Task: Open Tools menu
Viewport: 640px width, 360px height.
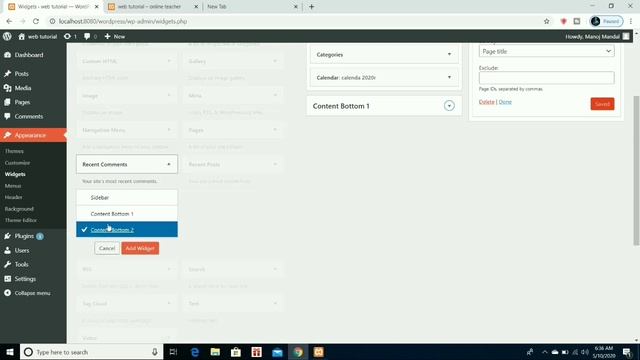Action: coord(21,264)
